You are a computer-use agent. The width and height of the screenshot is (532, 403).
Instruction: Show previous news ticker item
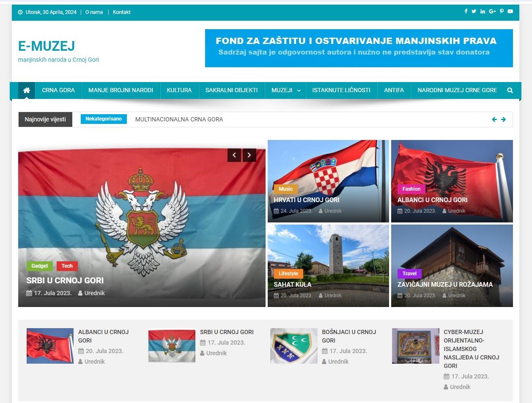pos(494,120)
